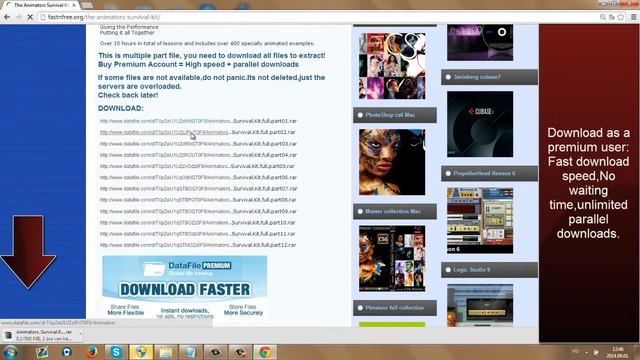Click the browser back arrow
This screenshot has height=360, width=640.
click(x=7, y=17)
